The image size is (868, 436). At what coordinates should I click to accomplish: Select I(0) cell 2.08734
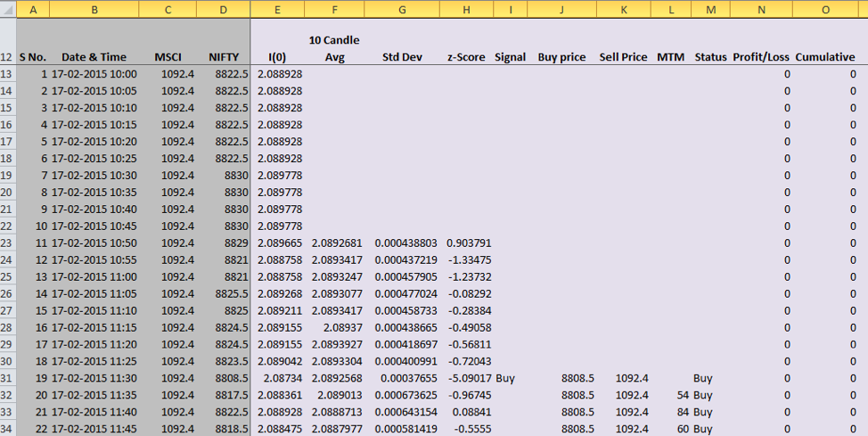(x=277, y=378)
